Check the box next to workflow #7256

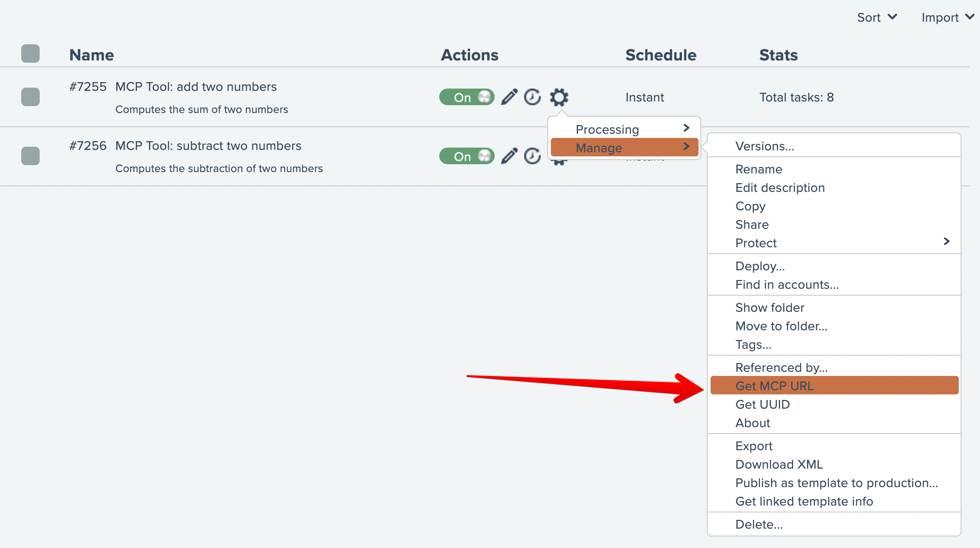30,156
